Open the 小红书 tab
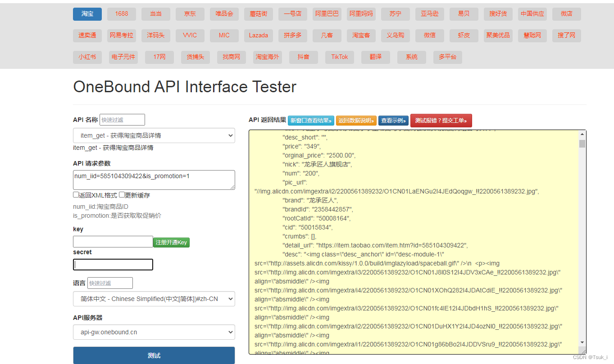 pyautogui.click(x=87, y=57)
